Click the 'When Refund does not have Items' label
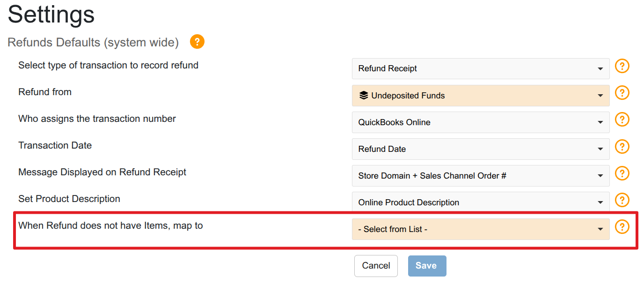The height and width of the screenshot is (292, 644). 110,225
